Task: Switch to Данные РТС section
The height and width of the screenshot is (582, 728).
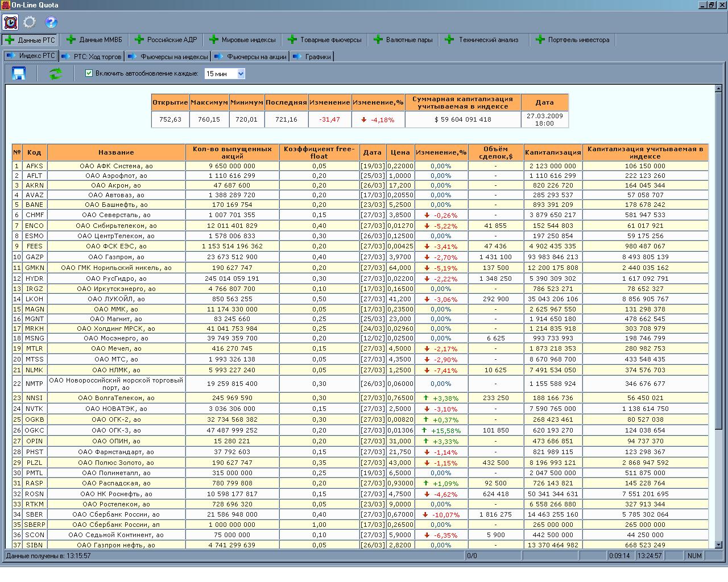Action: 30,40
